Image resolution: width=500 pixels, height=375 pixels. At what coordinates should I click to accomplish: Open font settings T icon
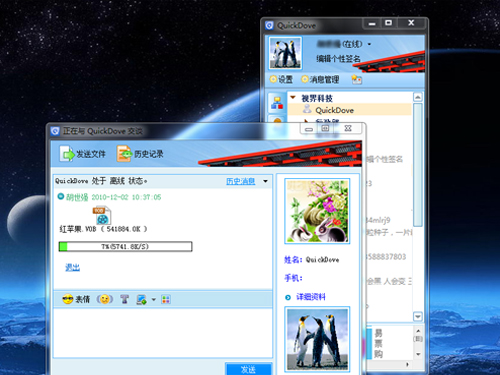click(124, 299)
